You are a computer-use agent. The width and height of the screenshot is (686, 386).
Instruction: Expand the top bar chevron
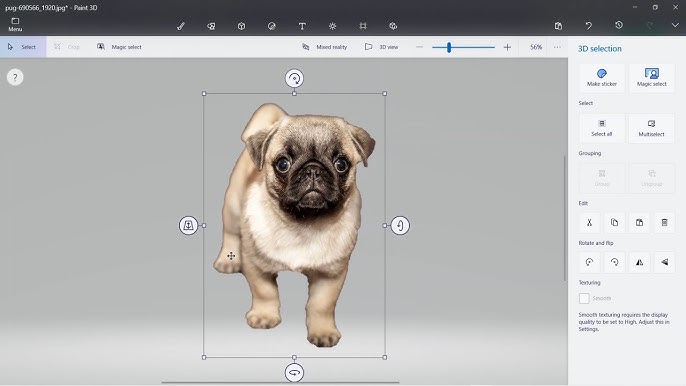coord(675,25)
